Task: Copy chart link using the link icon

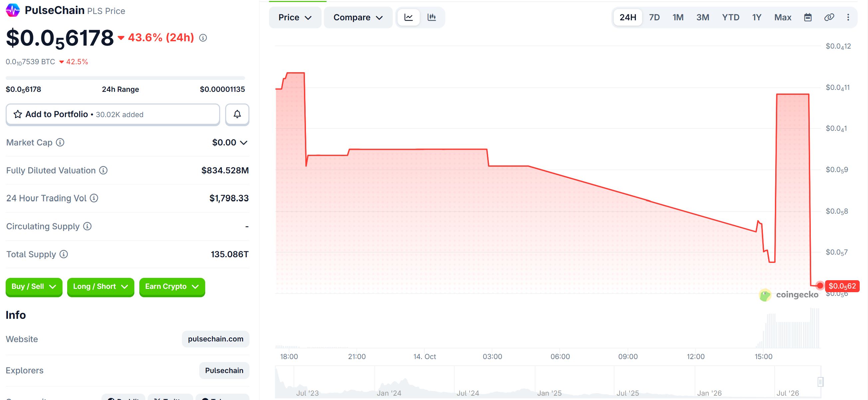Action: [x=829, y=17]
